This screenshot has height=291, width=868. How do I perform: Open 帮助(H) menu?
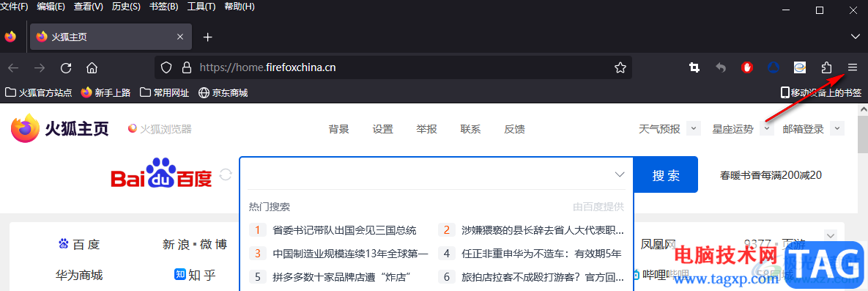pos(240,7)
